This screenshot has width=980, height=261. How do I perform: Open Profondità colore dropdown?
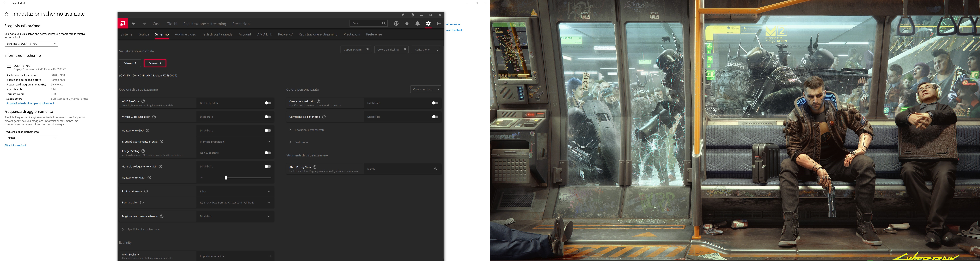click(235, 191)
